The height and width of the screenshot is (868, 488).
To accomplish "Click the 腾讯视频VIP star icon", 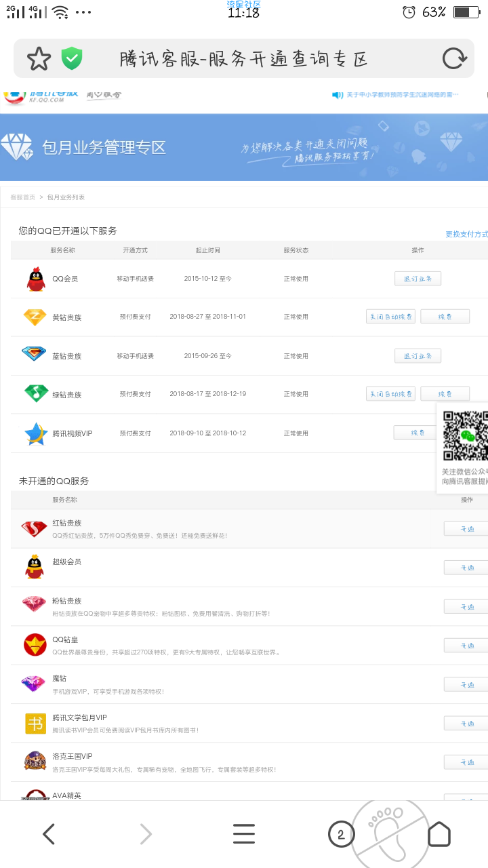I will pos(35,433).
